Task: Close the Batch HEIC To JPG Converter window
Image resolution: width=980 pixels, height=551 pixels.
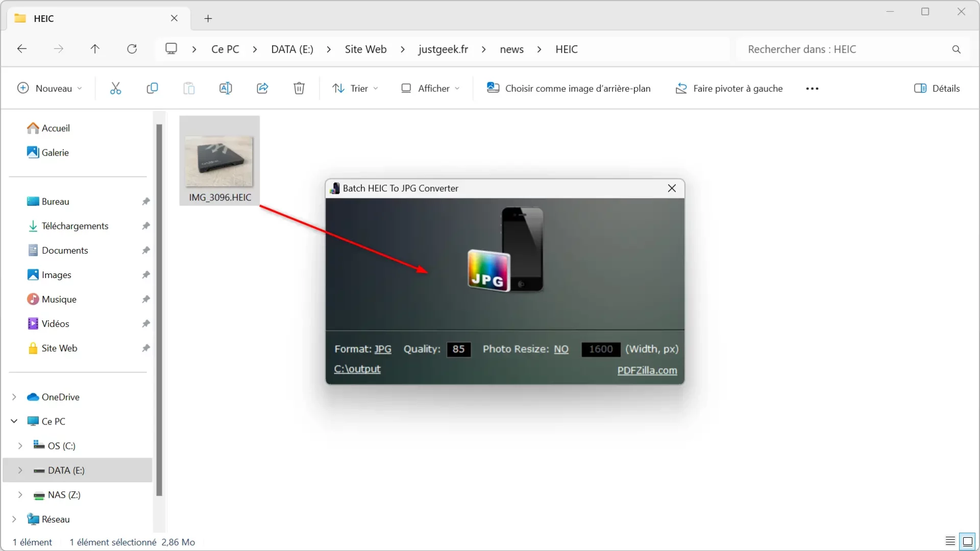Action: coord(672,188)
